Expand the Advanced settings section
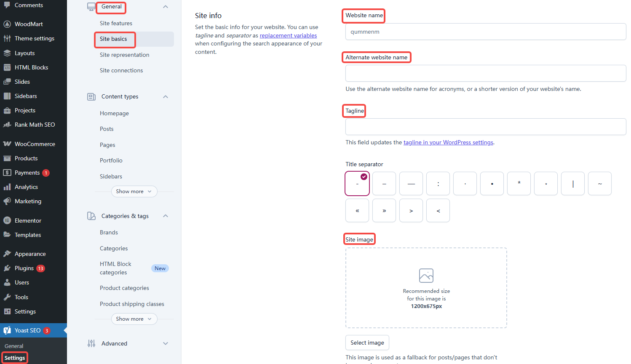631x364 pixels. tap(166, 343)
